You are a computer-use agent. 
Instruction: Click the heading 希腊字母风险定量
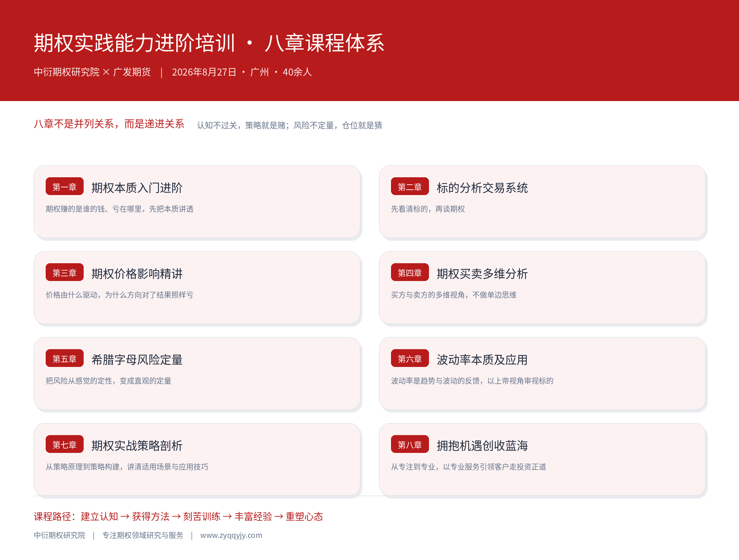click(x=137, y=360)
